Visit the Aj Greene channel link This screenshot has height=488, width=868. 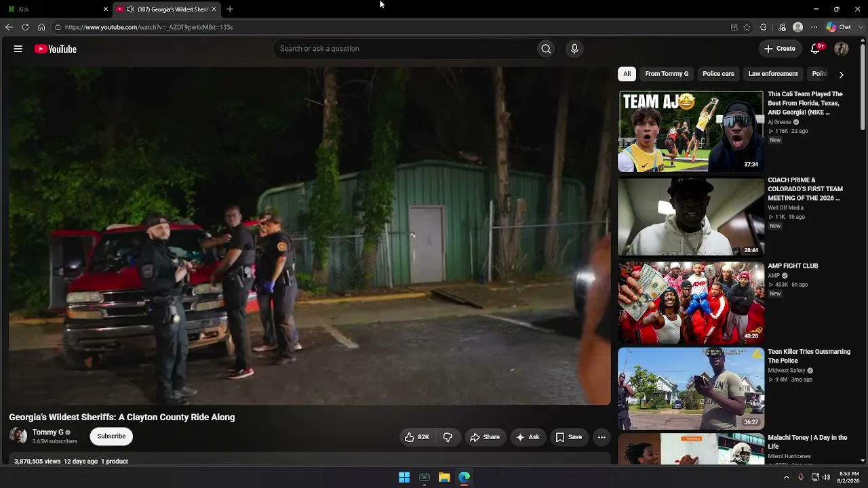779,122
